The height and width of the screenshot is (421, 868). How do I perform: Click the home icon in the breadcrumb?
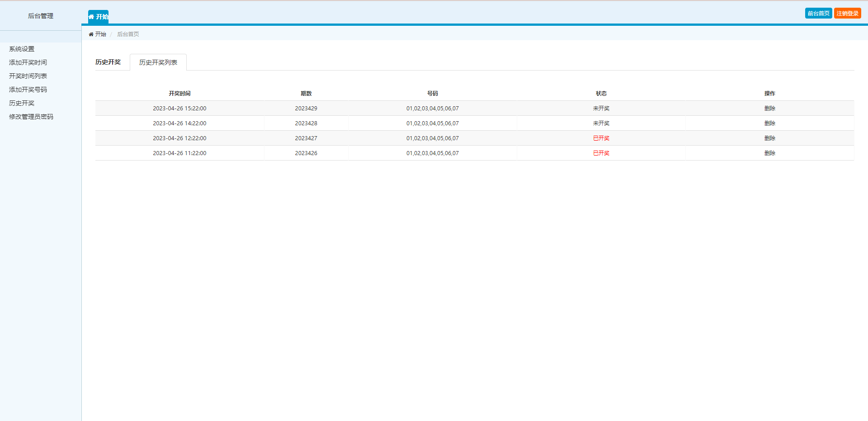coord(91,34)
